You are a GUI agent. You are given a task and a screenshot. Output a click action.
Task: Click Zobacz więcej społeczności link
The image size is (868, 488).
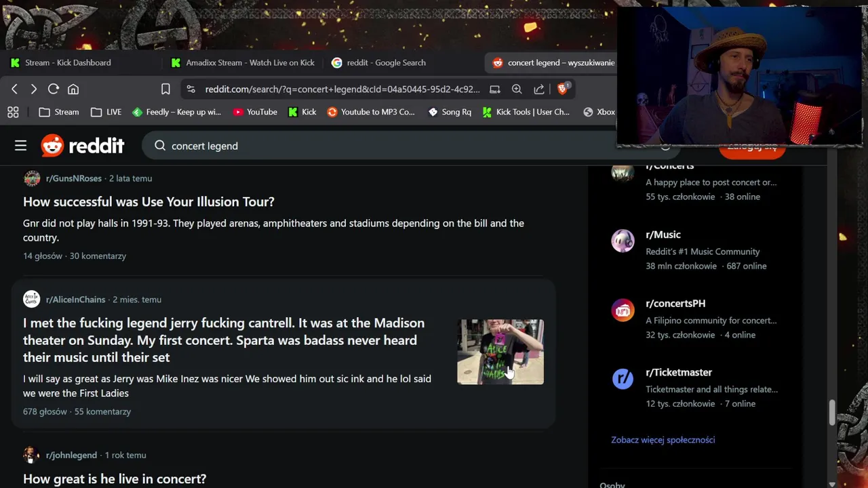click(663, 439)
